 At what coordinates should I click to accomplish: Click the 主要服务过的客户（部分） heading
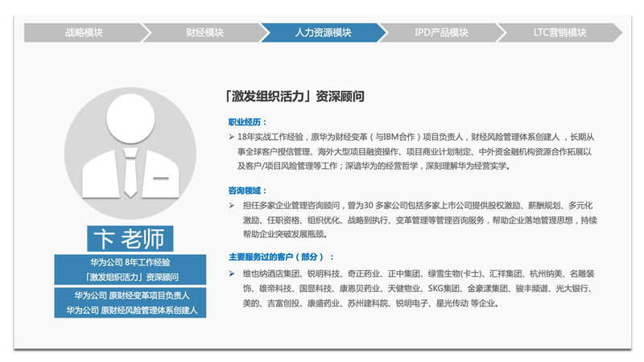pos(280,257)
